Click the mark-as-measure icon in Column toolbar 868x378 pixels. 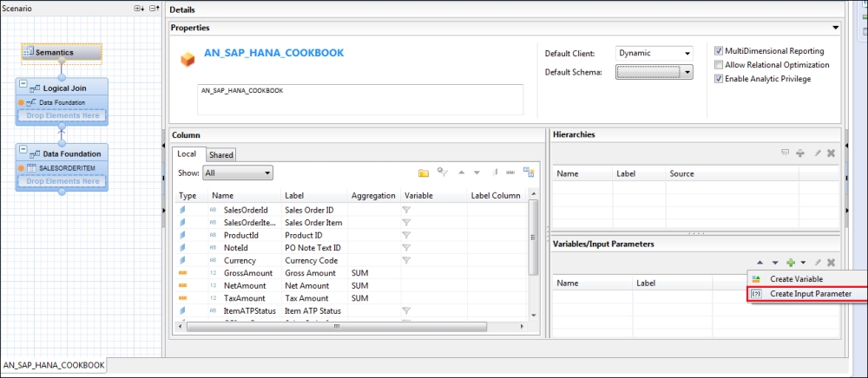[x=510, y=173]
